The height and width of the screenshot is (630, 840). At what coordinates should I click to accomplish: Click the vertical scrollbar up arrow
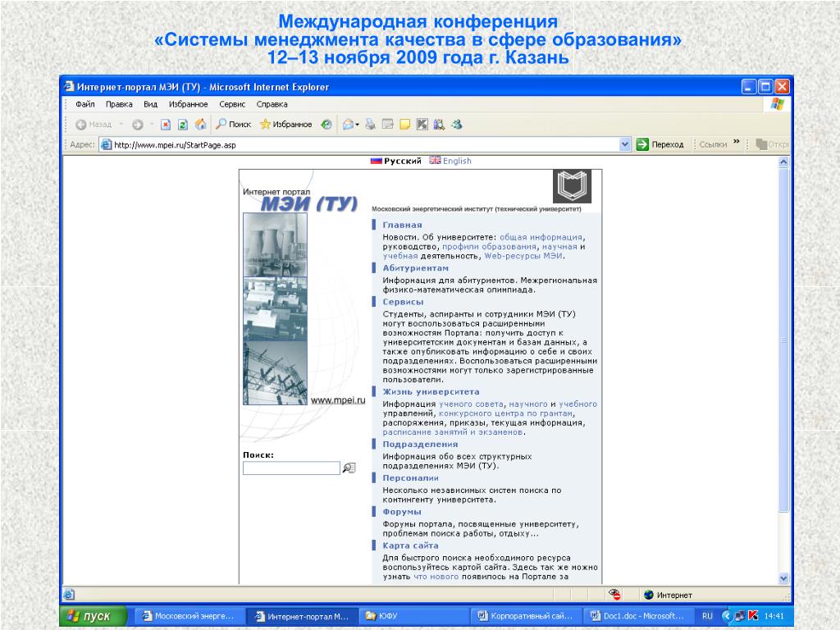click(x=783, y=162)
